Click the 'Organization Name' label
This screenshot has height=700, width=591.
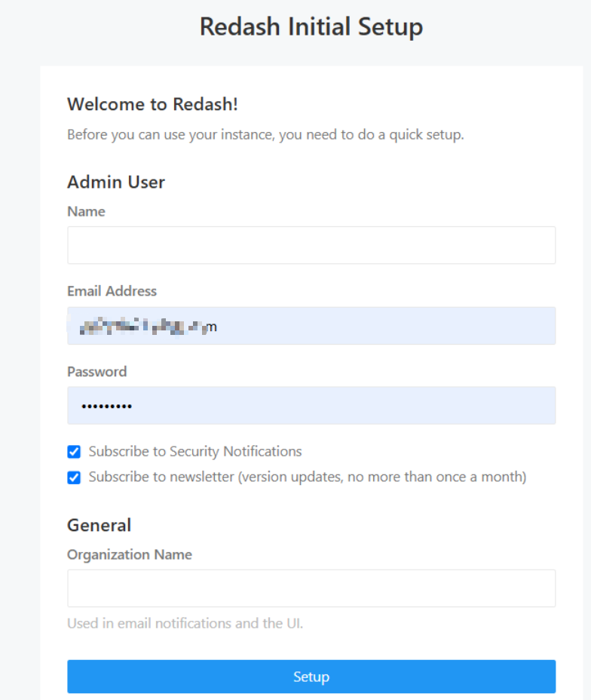pos(130,554)
